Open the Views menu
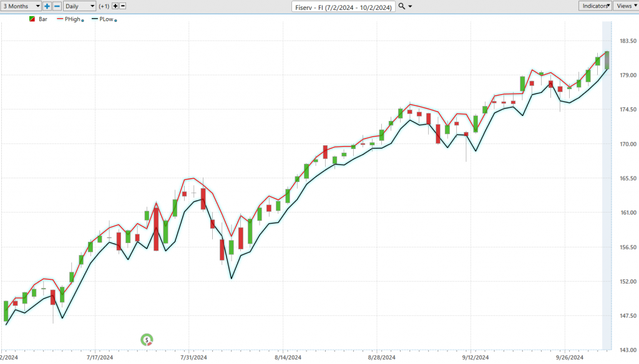This screenshot has width=639, height=364. (625, 6)
